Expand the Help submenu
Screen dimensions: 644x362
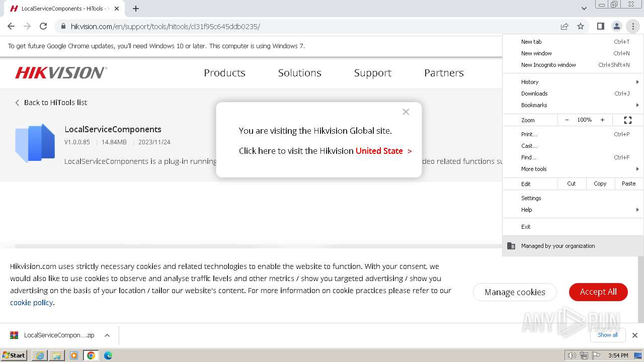point(573,210)
